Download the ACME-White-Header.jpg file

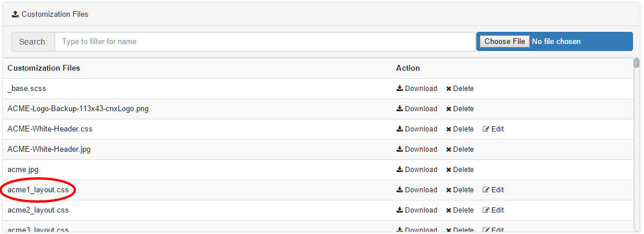pyautogui.click(x=417, y=149)
